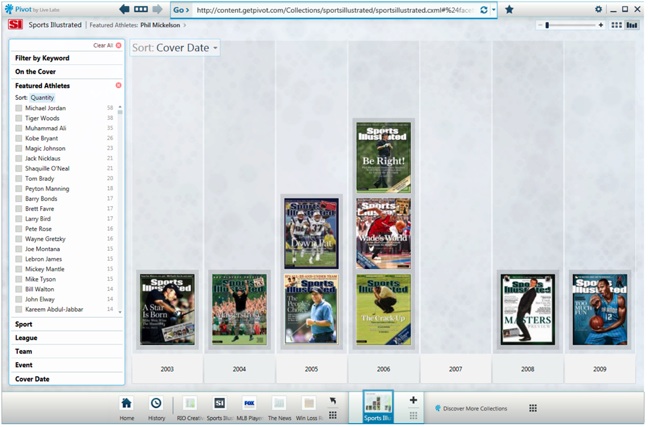Image resolution: width=648 pixels, height=427 pixels.
Task: Select the active Sports Illustrated tab
Action: pyautogui.click(x=378, y=407)
